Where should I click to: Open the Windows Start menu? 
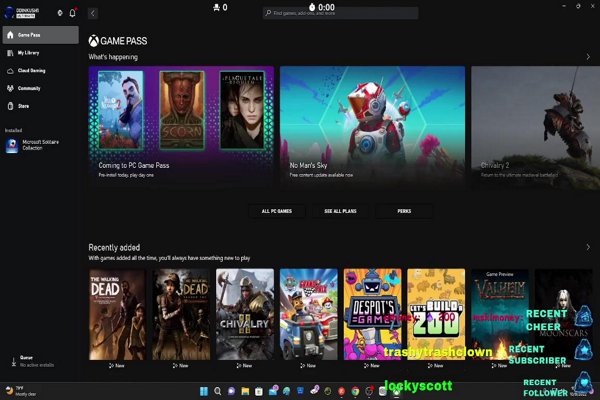tap(204, 391)
